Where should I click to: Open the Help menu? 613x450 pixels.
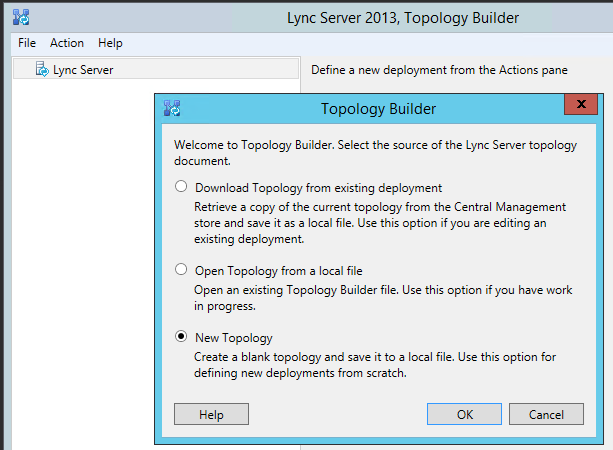pos(110,43)
